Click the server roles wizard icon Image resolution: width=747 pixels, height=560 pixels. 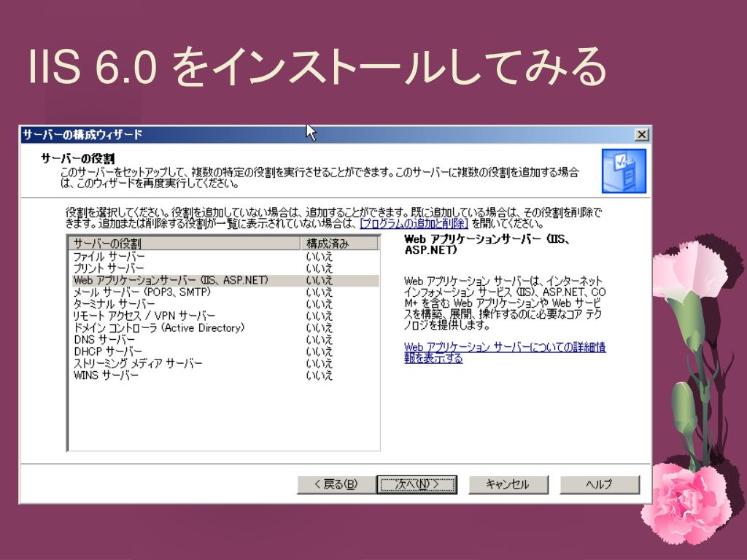[624, 171]
